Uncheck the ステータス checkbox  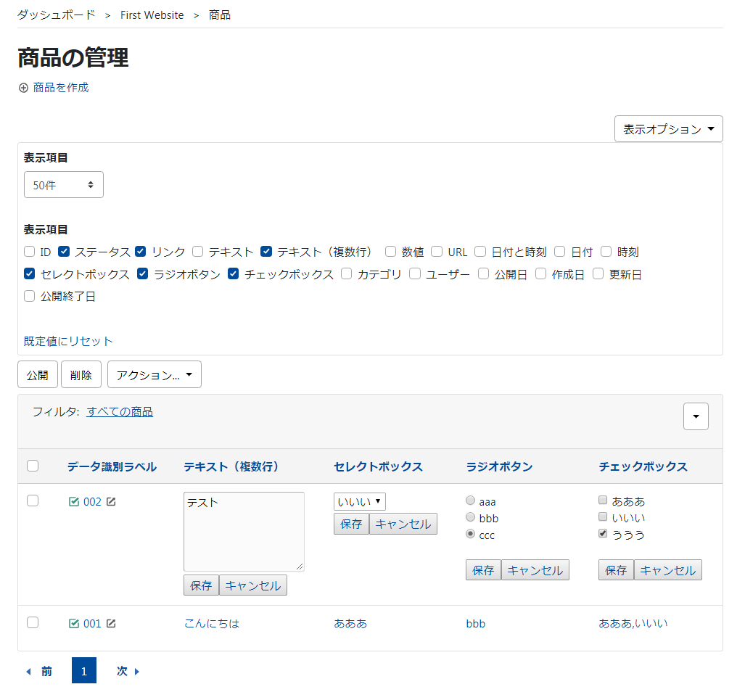point(64,252)
